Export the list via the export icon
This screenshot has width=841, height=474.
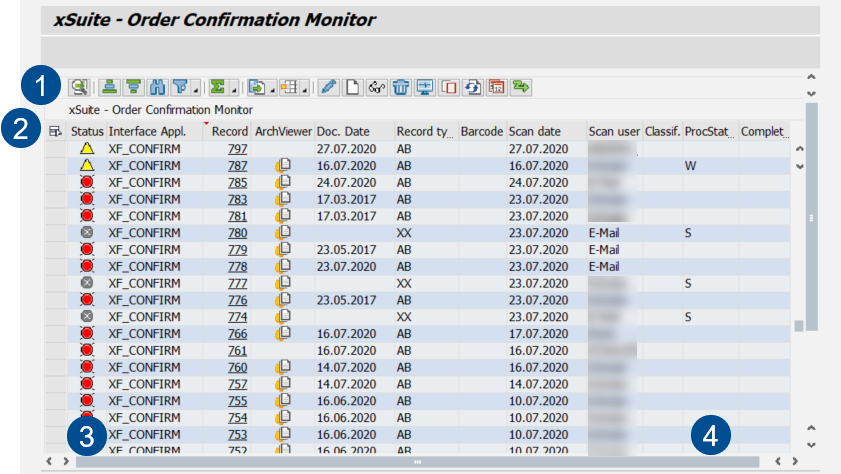(x=257, y=87)
